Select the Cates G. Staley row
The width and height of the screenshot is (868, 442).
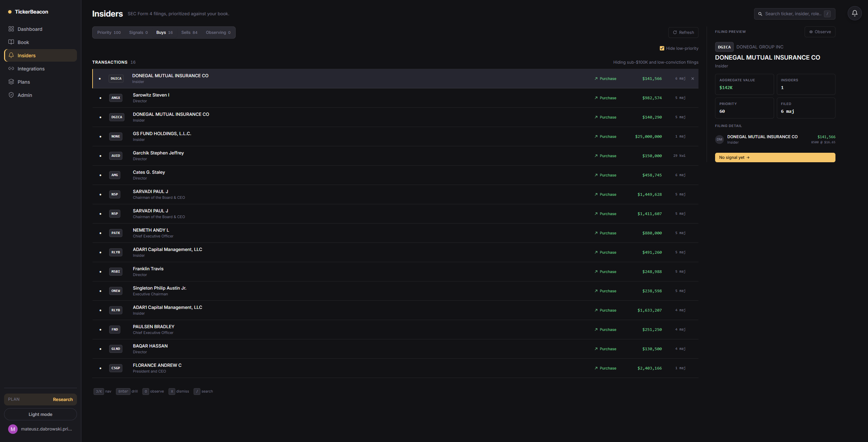(x=395, y=175)
